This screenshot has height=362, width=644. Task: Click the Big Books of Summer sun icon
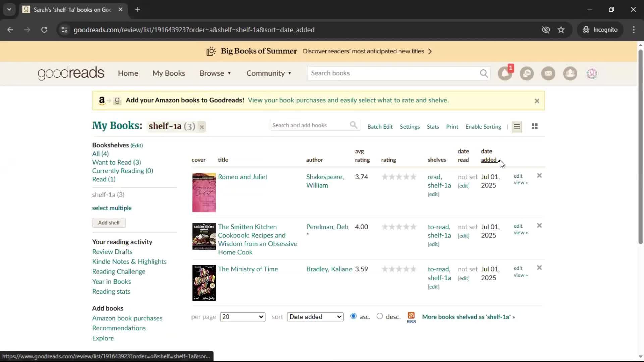click(211, 51)
